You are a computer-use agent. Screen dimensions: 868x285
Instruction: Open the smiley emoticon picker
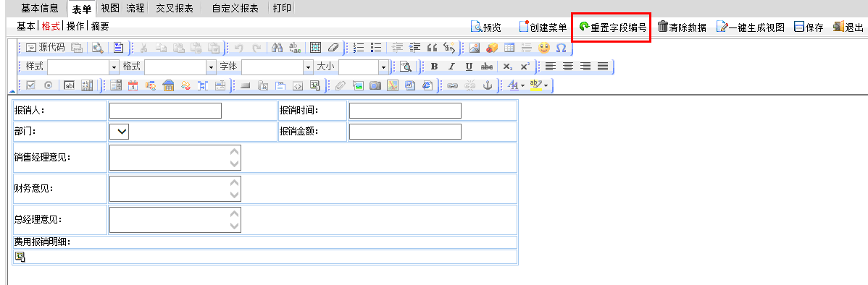[x=543, y=48]
